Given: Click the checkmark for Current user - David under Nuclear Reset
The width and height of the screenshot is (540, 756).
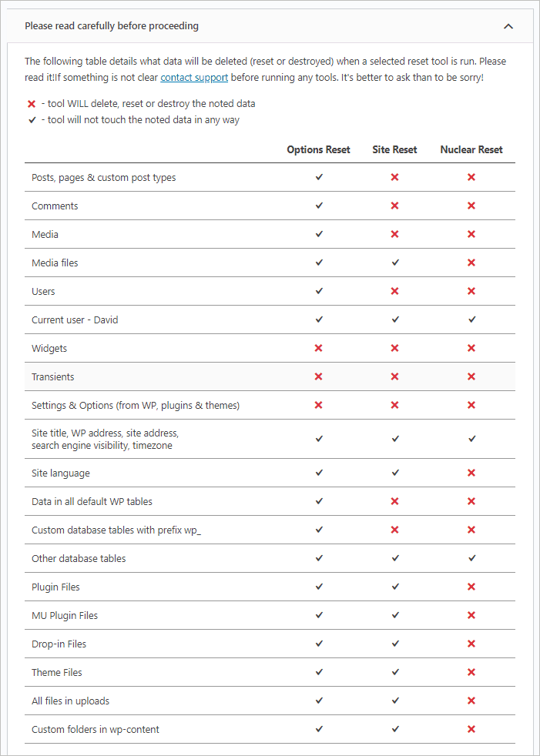Looking at the screenshot, I should (x=471, y=319).
